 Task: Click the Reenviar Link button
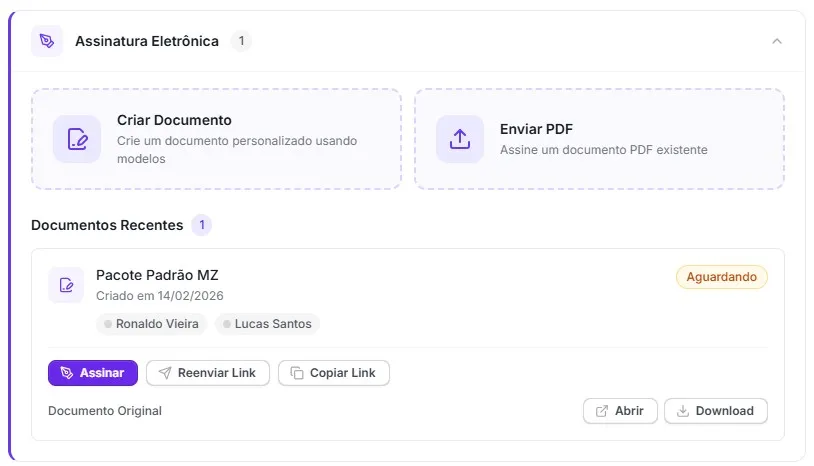point(208,373)
